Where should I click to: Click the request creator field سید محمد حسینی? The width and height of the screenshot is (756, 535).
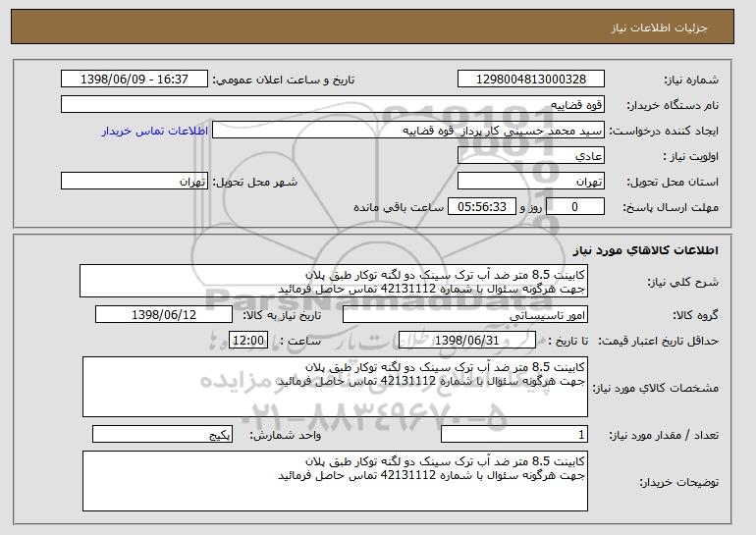pyautogui.click(x=408, y=131)
